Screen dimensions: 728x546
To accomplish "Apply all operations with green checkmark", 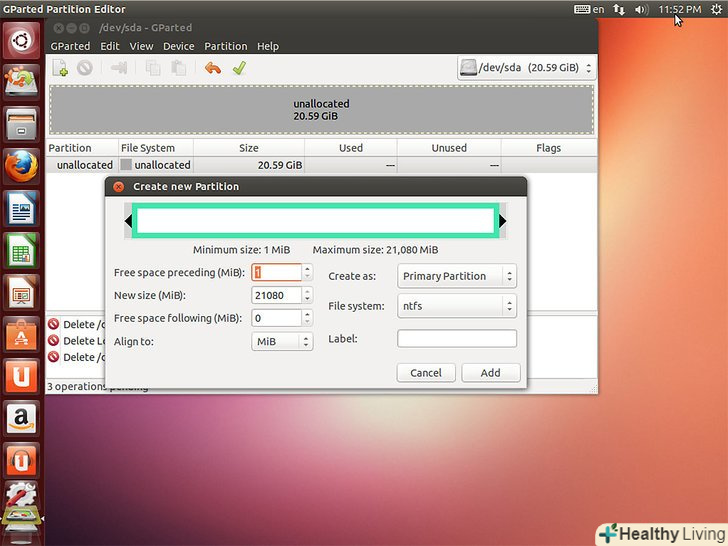I will point(239,68).
